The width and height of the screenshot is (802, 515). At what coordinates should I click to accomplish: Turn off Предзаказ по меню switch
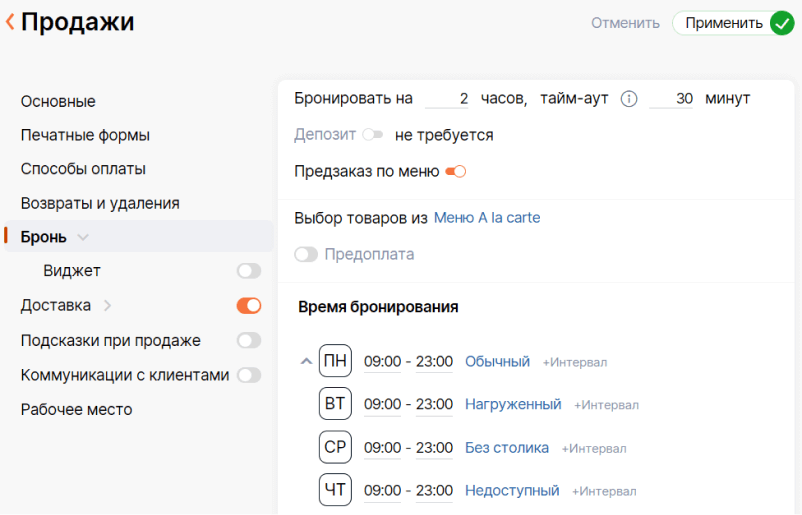point(455,171)
